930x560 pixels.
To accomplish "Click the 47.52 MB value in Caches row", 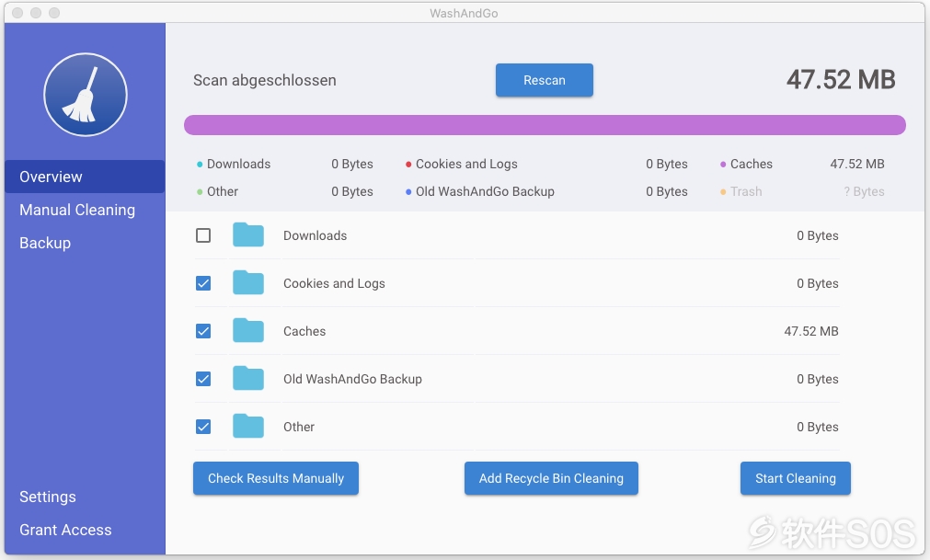I will coord(810,331).
